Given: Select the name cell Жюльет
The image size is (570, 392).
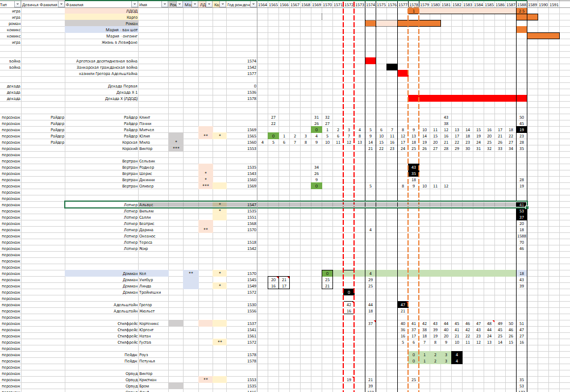Looking at the screenshot, I should coord(153,311).
